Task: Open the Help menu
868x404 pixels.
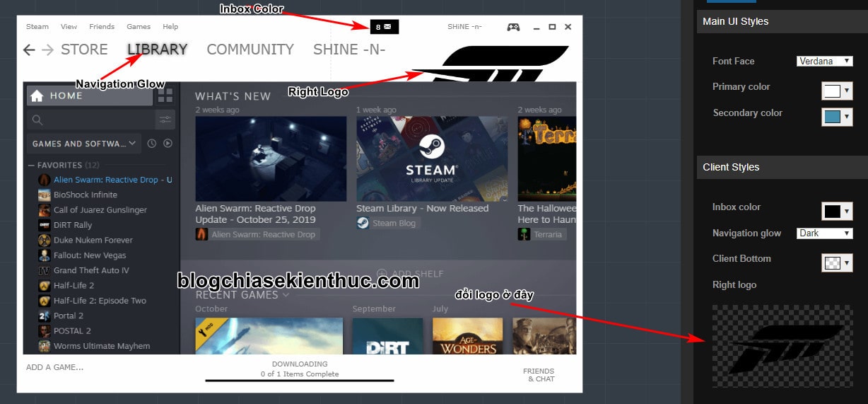Action: 170,27
